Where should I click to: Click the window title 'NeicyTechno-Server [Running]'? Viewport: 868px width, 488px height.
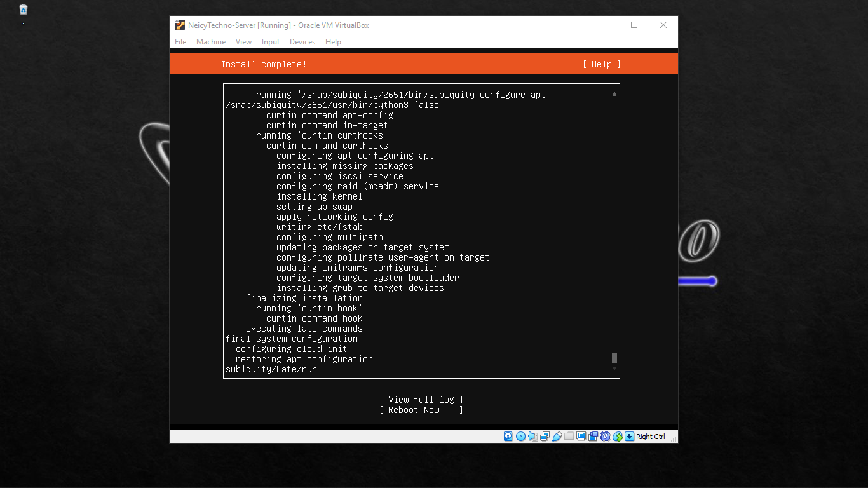pos(240,25)
